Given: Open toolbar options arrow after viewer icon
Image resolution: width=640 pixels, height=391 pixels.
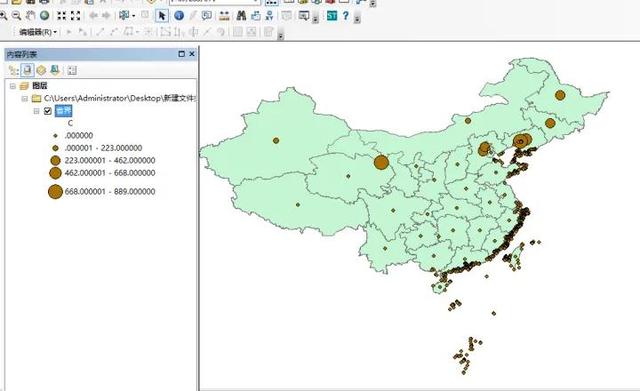Looking at the screenshot, I should pyautogui.click(x=315, y=19).
